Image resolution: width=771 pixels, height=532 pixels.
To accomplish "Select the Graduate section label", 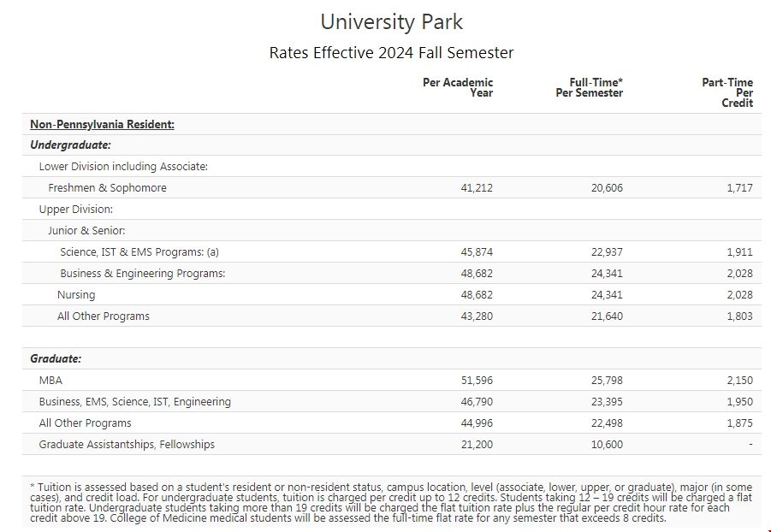I will click(x=56, y=359).
